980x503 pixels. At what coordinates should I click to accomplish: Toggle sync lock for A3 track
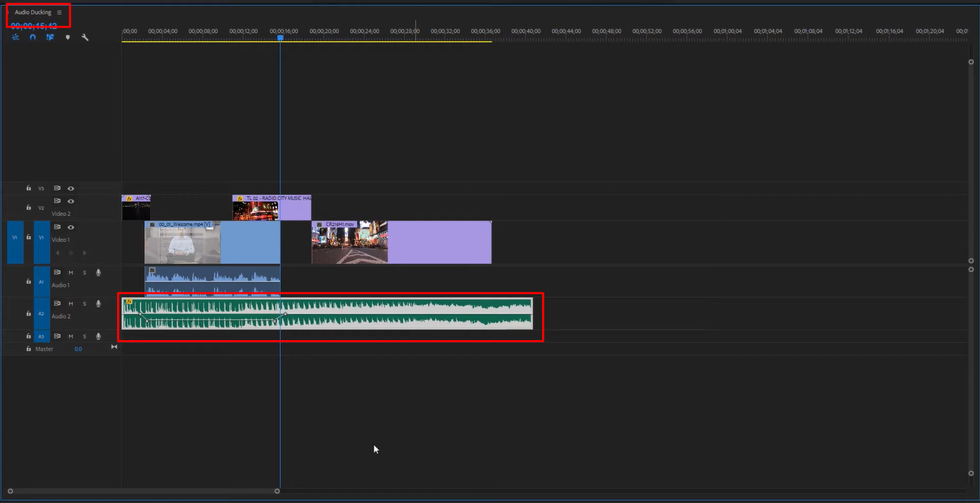57,336
